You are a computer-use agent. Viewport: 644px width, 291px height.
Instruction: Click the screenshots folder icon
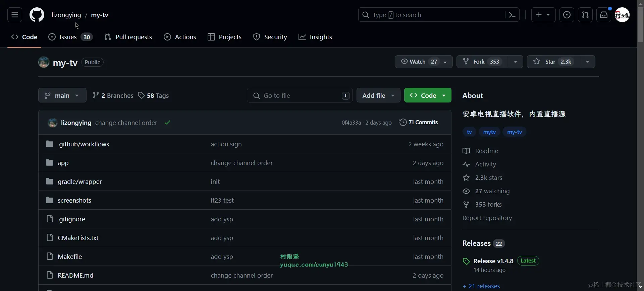tap(50, 200)
